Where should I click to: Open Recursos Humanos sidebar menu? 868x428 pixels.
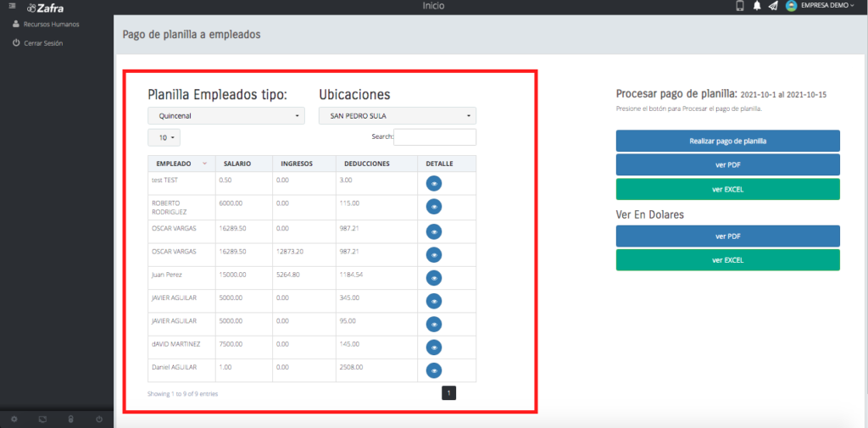coord(51,25)
